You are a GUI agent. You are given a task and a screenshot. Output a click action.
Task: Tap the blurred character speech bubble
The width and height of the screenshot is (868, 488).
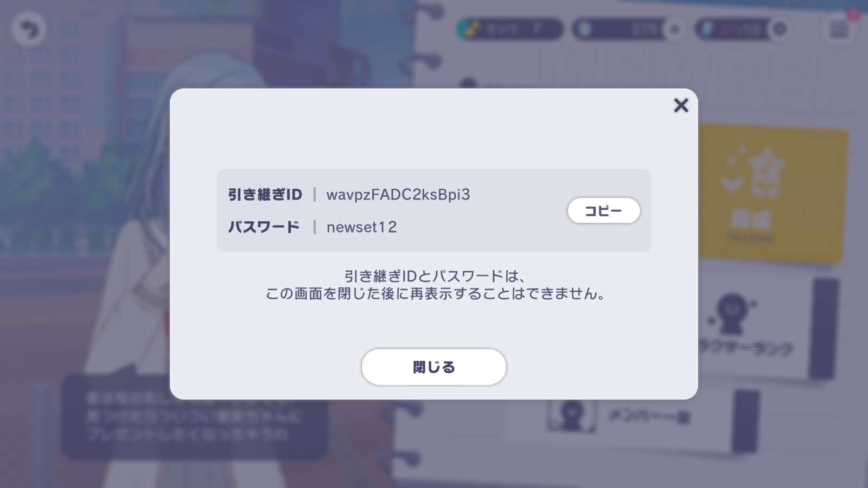(x=195, y=416)
